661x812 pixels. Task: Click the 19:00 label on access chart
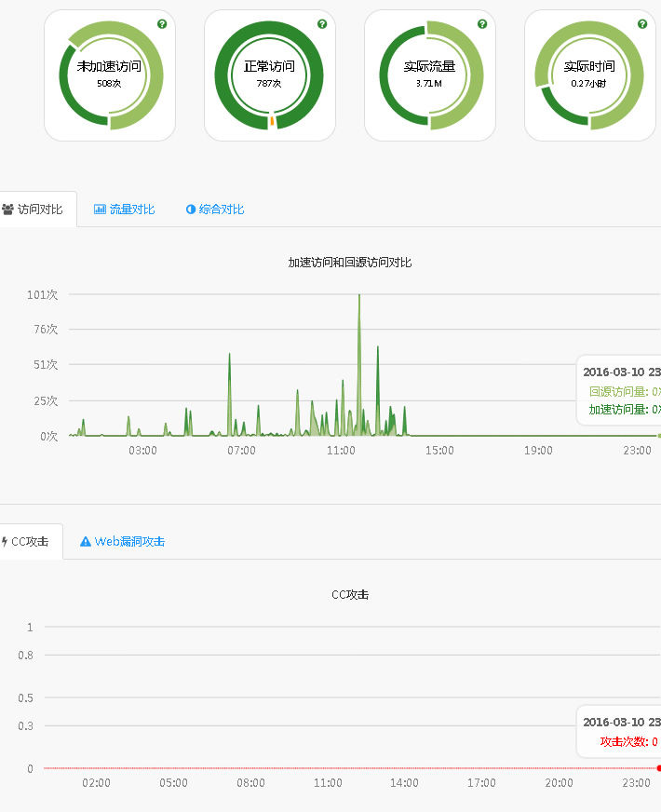538,451
